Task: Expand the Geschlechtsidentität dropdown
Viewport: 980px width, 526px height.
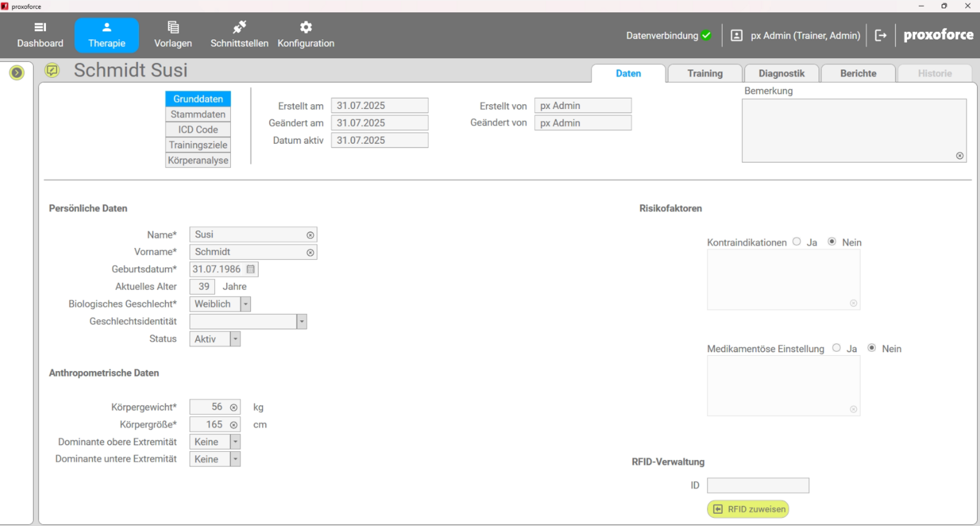Action: (x=301, y=321)
